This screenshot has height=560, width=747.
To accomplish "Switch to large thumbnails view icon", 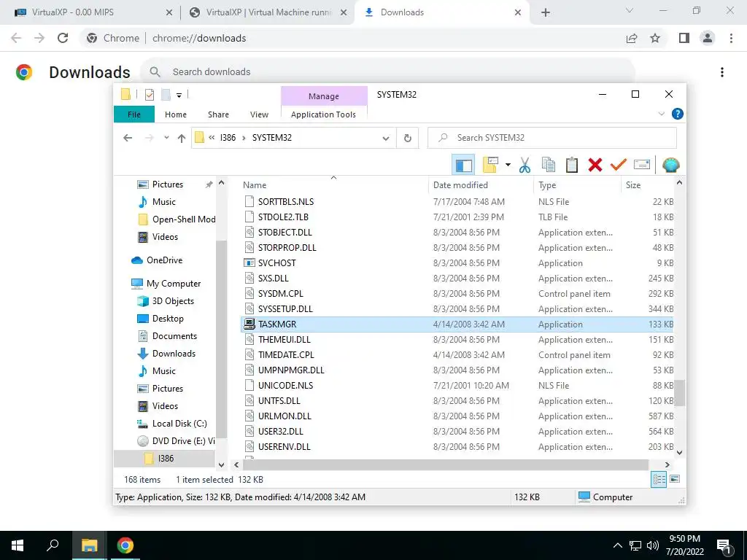I will pyautogui.click(x=675, y=479).
